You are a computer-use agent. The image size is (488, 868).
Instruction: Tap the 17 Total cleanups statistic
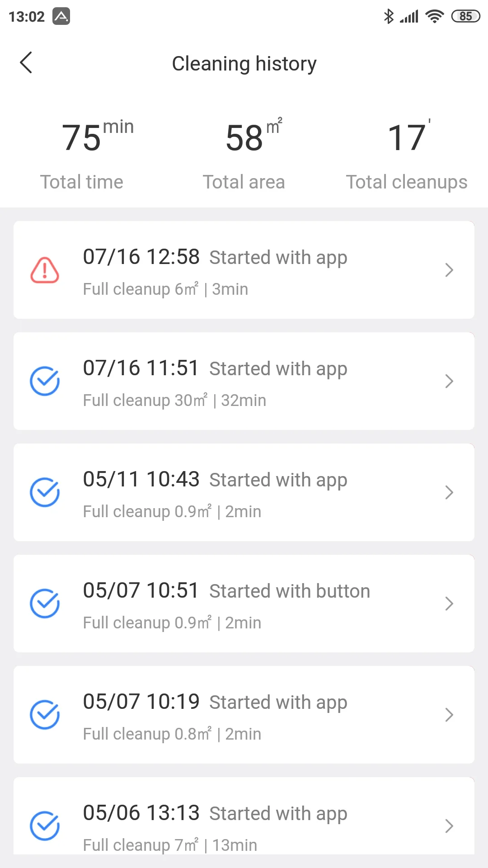[x=406, y=154]
